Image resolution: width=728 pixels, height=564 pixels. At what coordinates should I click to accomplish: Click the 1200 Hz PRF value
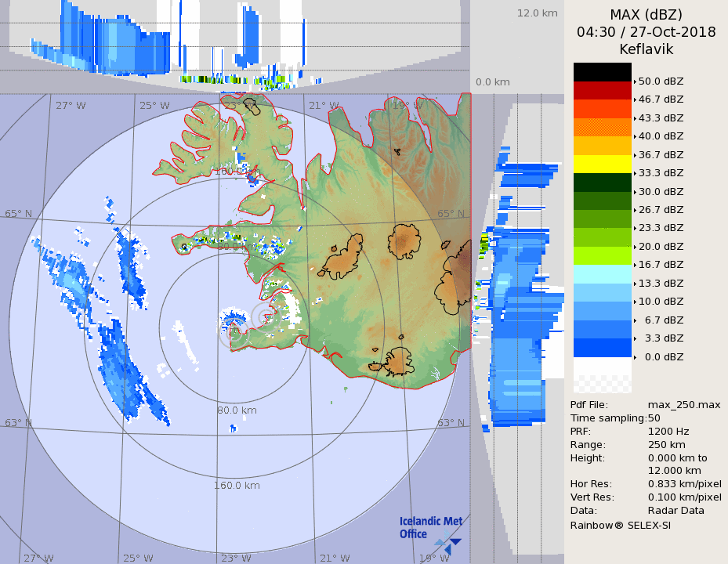point(668,432)
